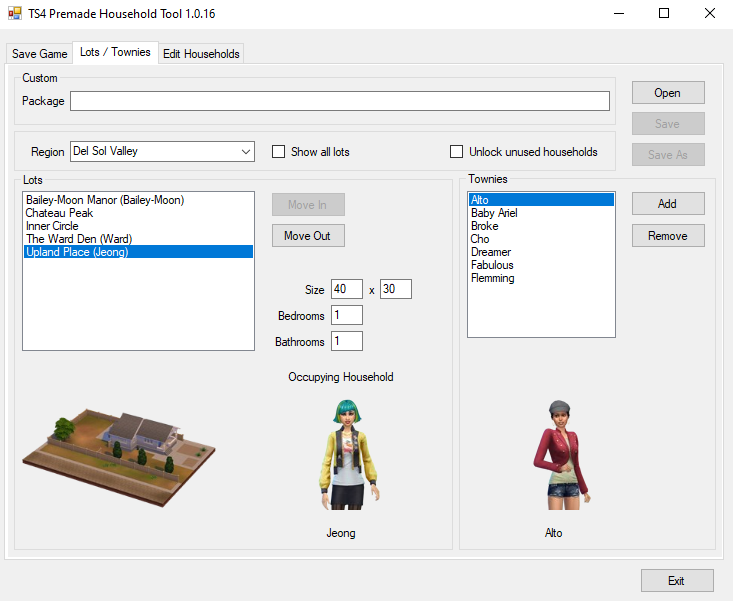Click the Package path input field
The width and height of the screenshot is (733, 601).
click(339, 101)
